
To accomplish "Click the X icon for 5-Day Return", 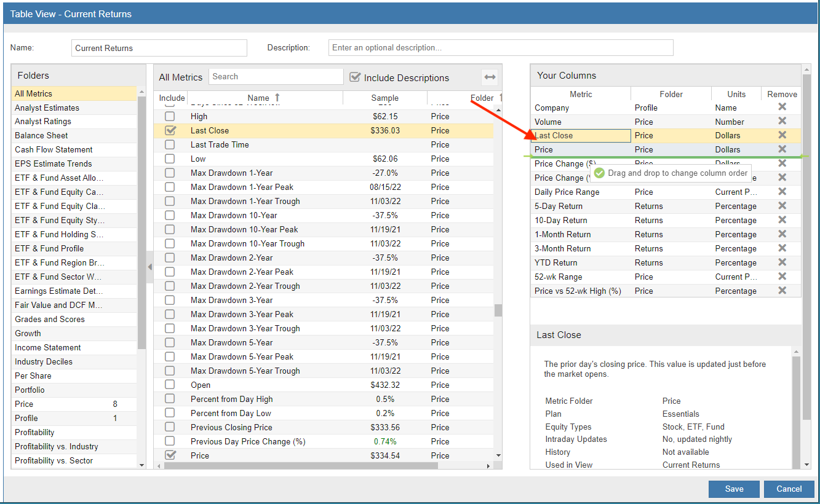I will (782, 206).
